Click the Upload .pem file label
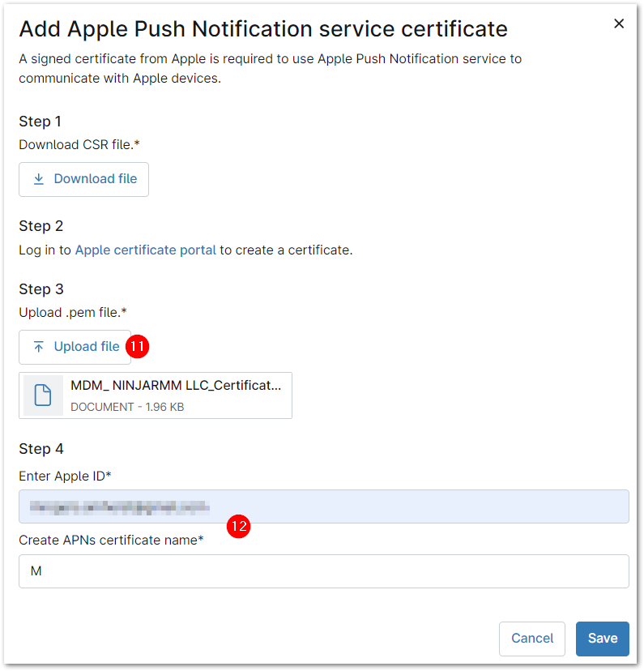The width and height of the screenshot is (644, 671). [73, 313]
